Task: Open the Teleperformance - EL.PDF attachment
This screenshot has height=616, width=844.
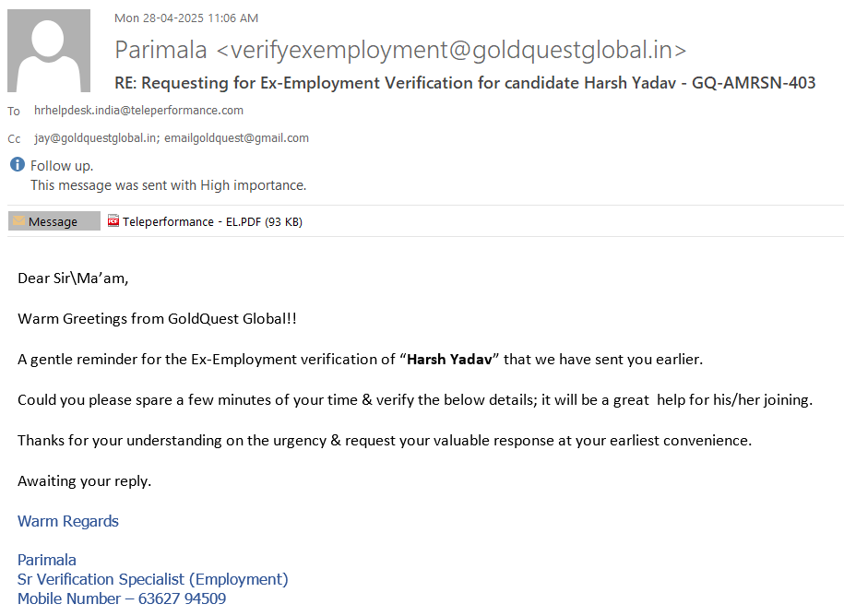Action: [212, 221]
